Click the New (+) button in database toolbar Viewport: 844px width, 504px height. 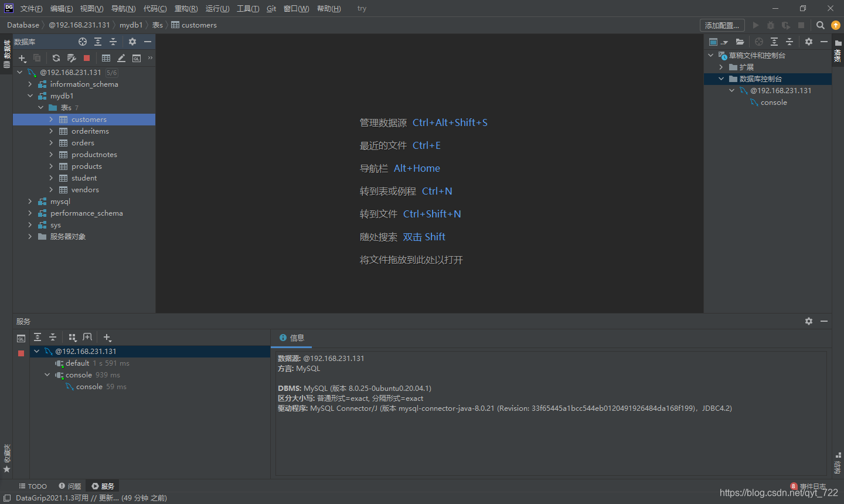22,58
